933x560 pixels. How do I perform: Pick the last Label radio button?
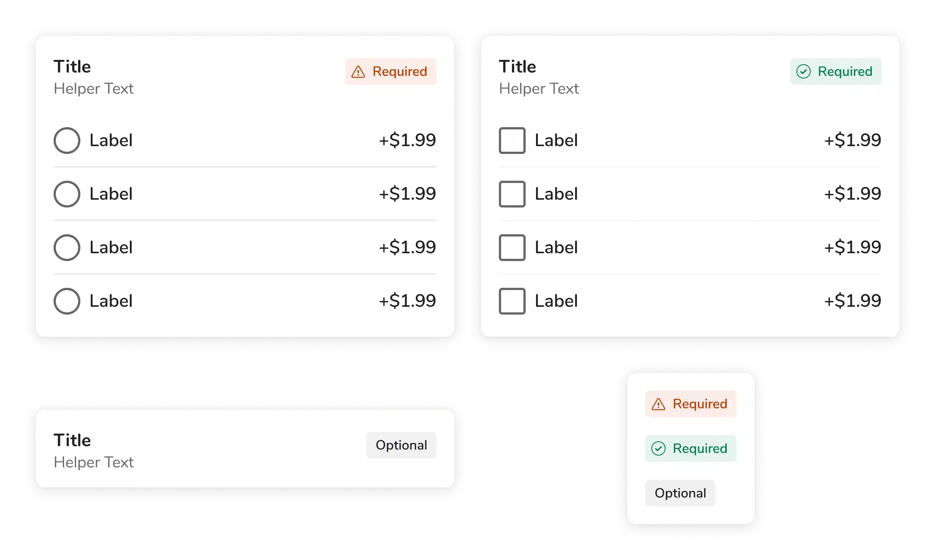point(67,301)
